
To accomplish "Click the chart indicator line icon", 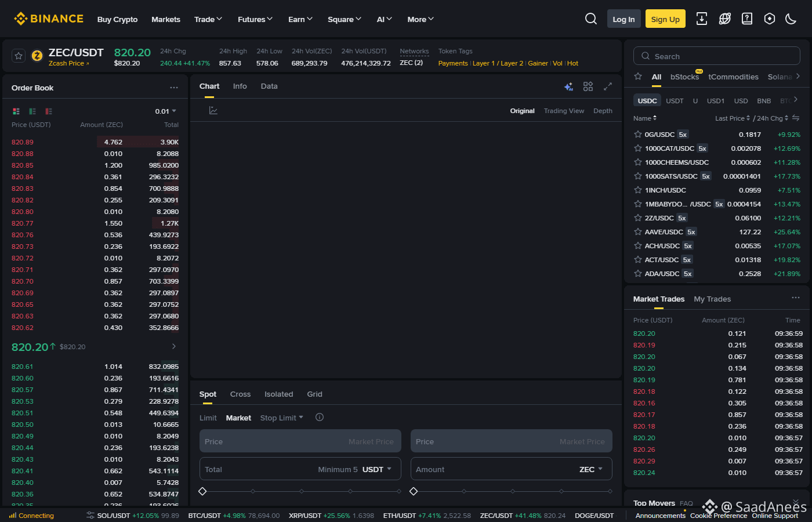I will pyautogui.click(x=213, y=110).
